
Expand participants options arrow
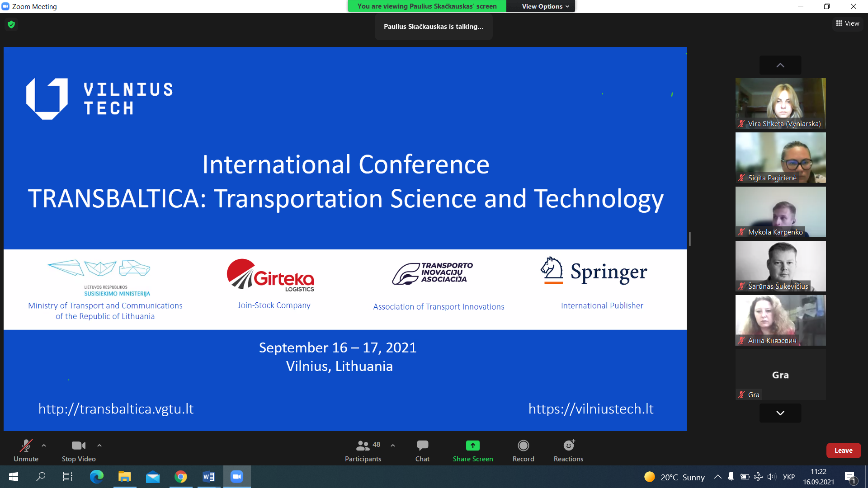point(393,446)
